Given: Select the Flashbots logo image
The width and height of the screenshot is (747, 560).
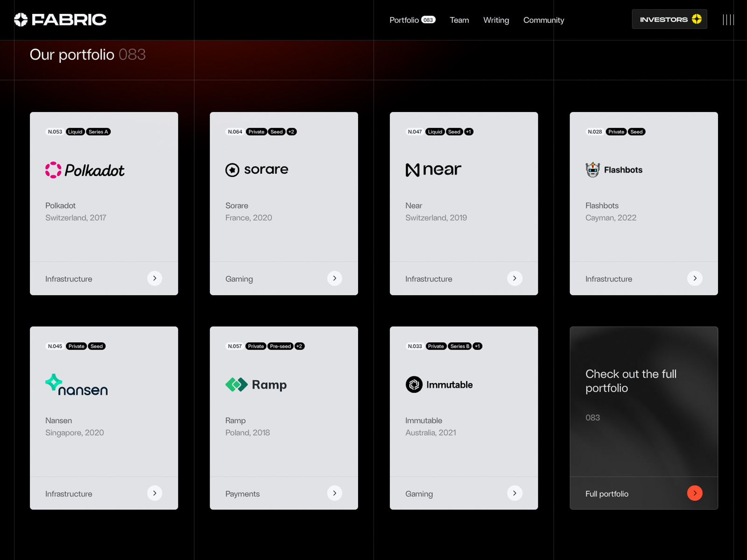Looking at the screenshot, I should tap(613, 170).
